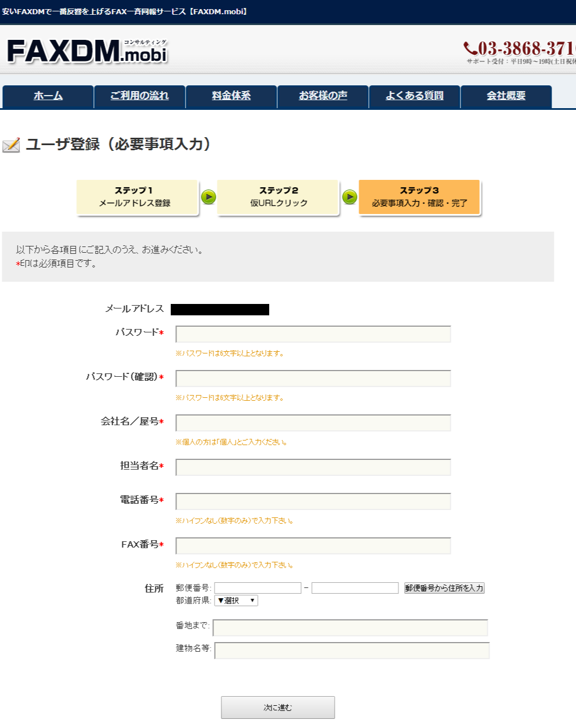The image size is (576, 728).
Task: Click the green arrow between ステップ2 and ステップ3
Action: click(x=349, y=197)
